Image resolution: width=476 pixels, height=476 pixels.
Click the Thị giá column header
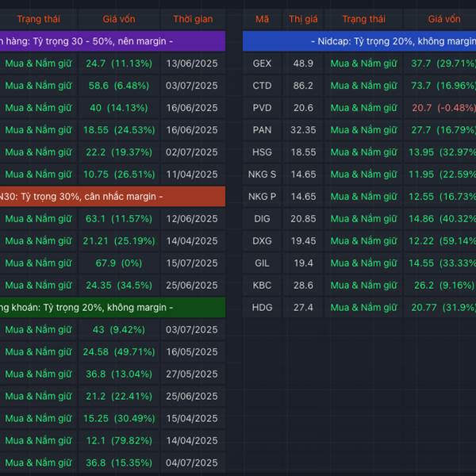pyautogui.click(x=303, y=19)
